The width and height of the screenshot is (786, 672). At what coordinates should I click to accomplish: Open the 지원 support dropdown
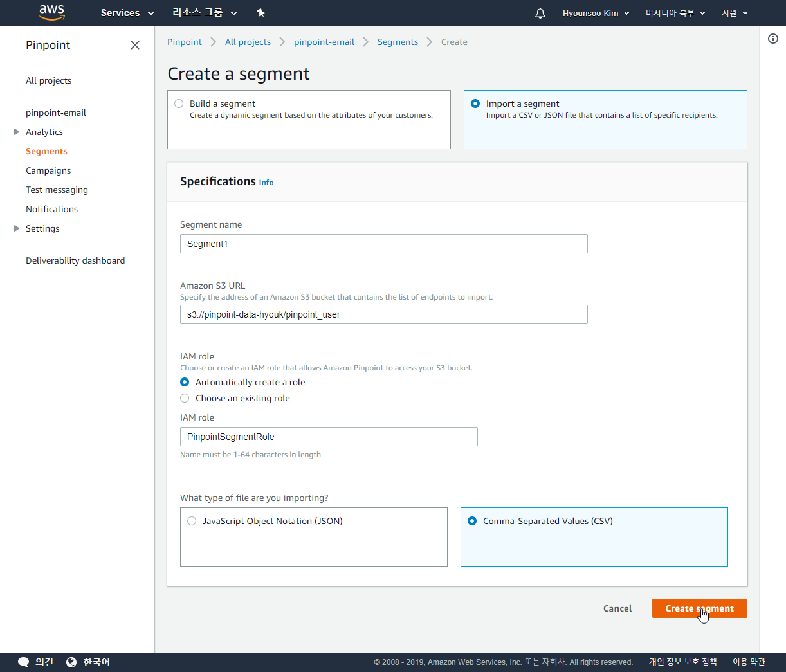pos(735,13)
